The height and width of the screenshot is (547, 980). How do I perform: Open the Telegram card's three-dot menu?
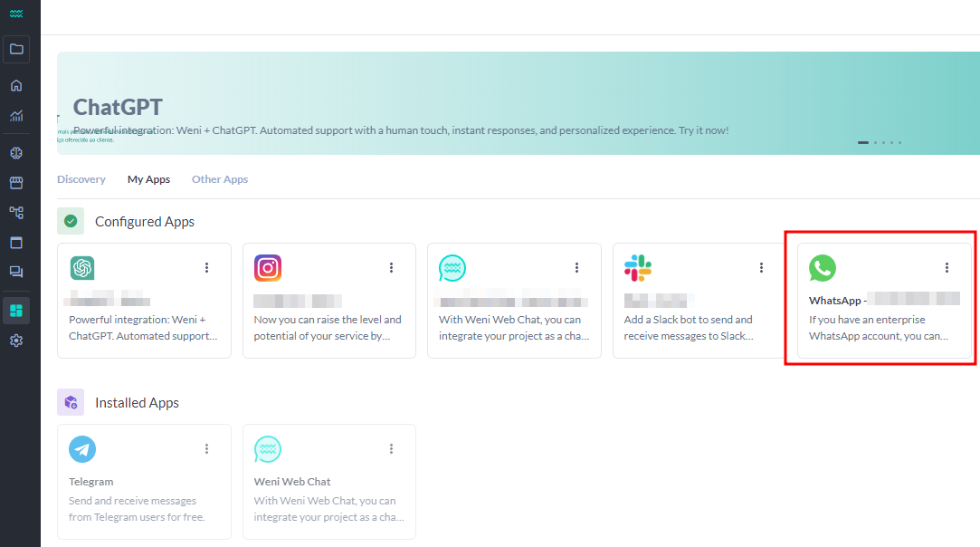point(206,448)
